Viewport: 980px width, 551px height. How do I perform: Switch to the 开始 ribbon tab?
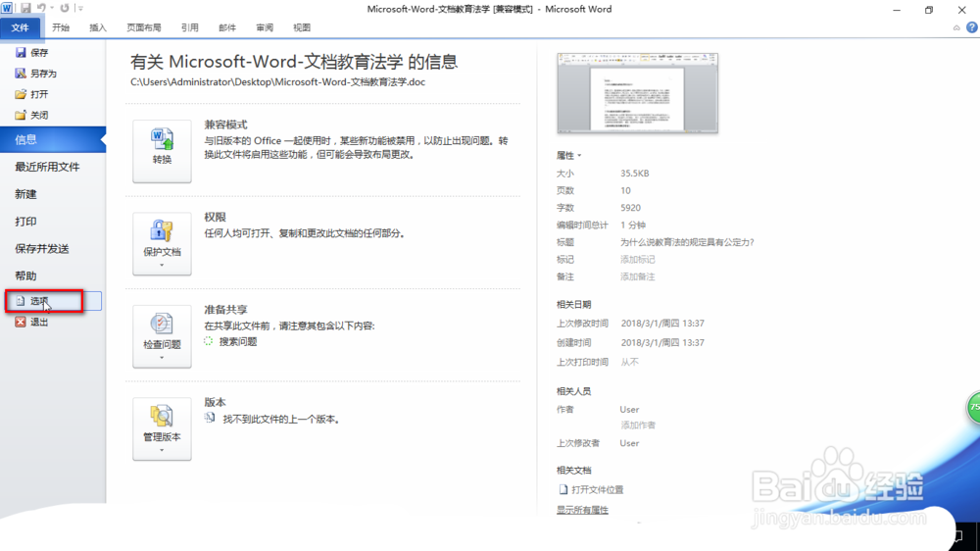[61, 27]
